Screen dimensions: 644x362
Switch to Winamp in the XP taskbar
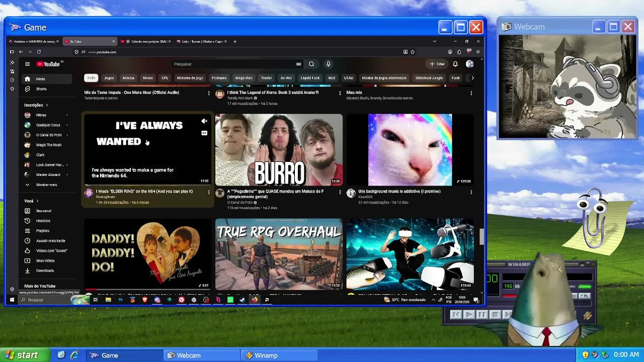point(279,355)
